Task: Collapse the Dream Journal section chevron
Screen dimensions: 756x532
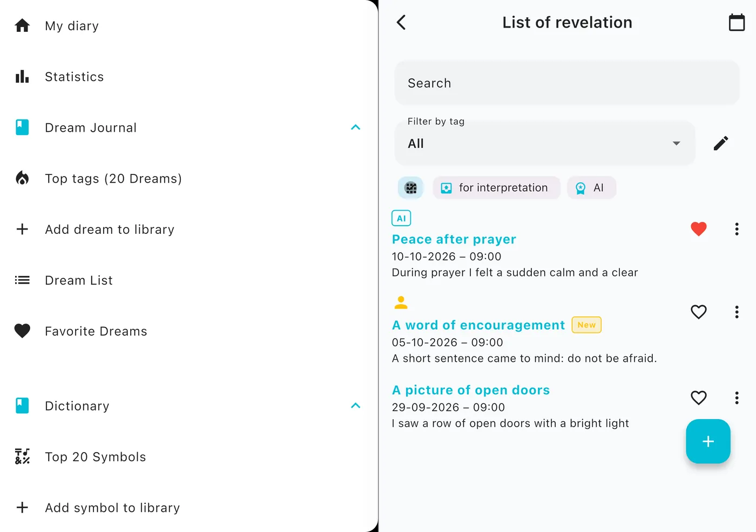Action: pos(355,127)
